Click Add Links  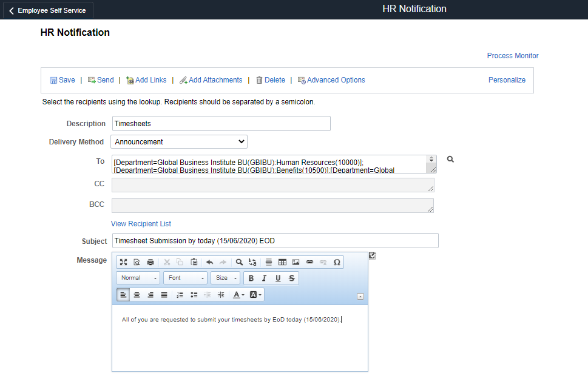pyautogui.click(x=146, y=80)
